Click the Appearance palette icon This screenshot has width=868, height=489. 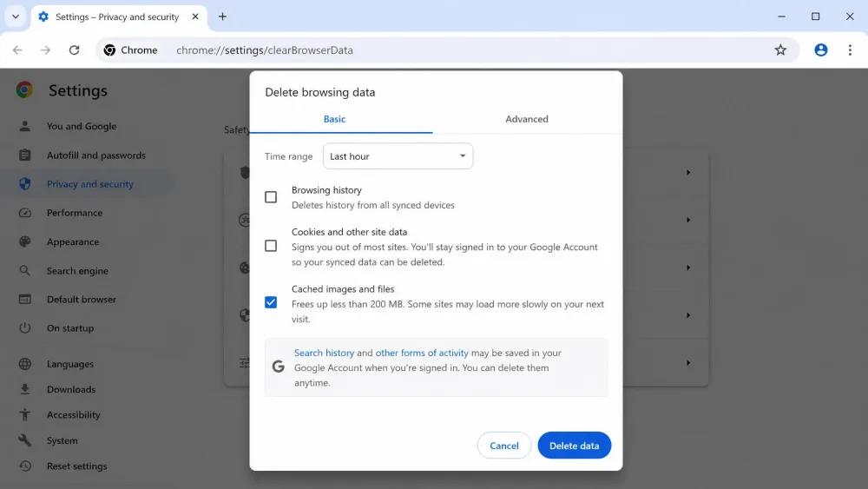(x=25, y=241)
